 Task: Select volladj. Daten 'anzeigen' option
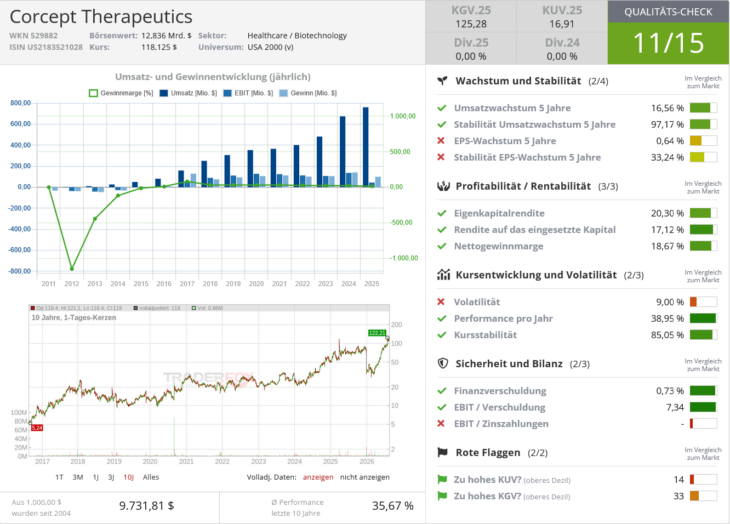[318, 477]
